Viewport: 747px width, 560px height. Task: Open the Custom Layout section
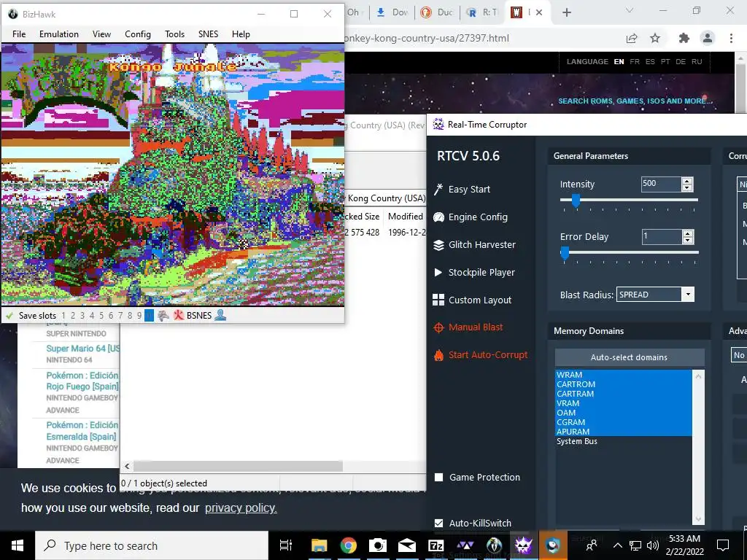pyautogui.click(x=472, y=300)
